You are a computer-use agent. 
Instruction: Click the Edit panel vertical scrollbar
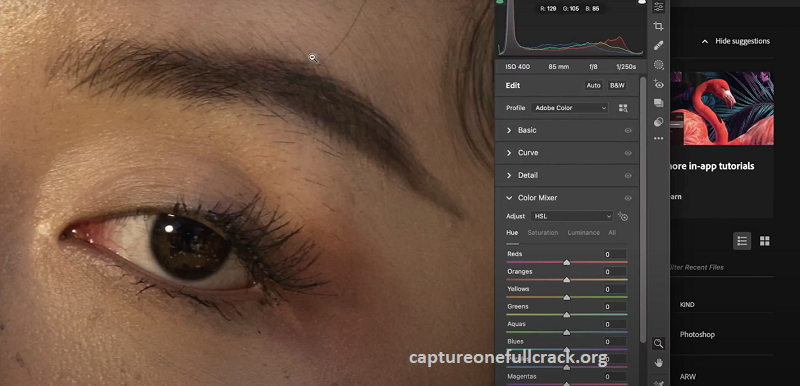pos(643,209)
